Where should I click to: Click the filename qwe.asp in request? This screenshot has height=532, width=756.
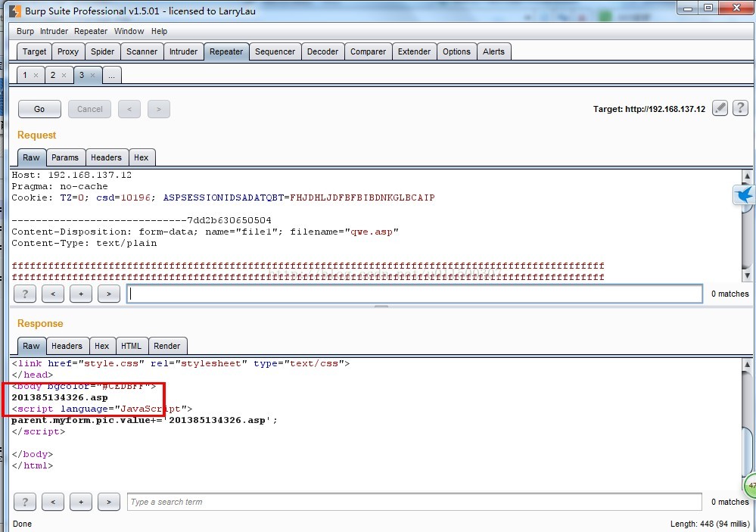pos(372,232)
